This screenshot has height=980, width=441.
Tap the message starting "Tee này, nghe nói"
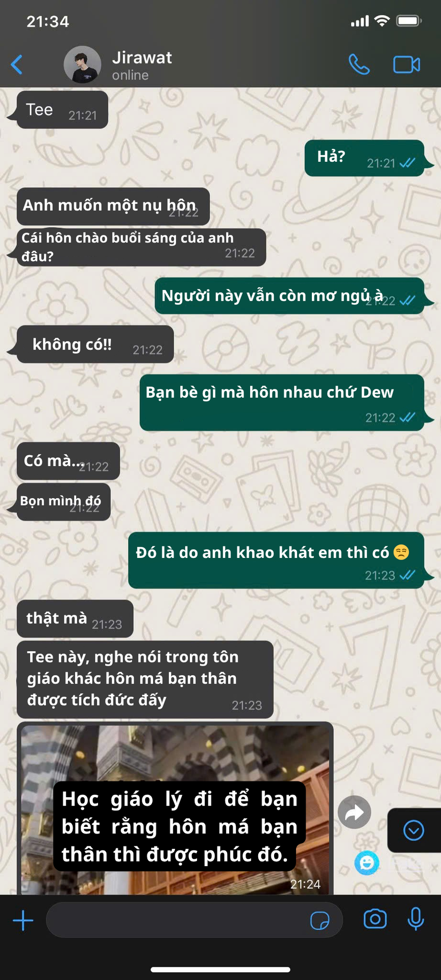145,680
